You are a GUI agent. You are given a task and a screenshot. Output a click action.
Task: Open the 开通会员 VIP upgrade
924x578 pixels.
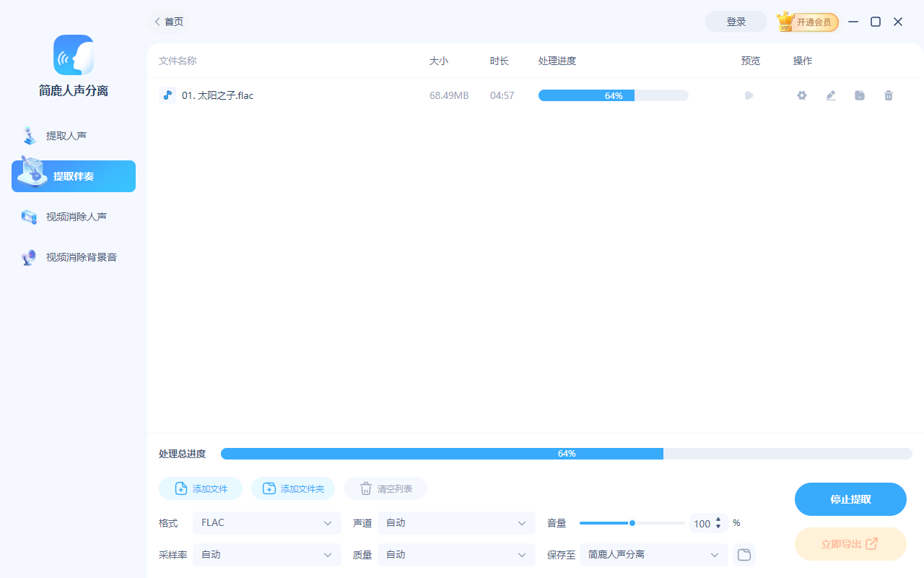[x=807, y=22]
